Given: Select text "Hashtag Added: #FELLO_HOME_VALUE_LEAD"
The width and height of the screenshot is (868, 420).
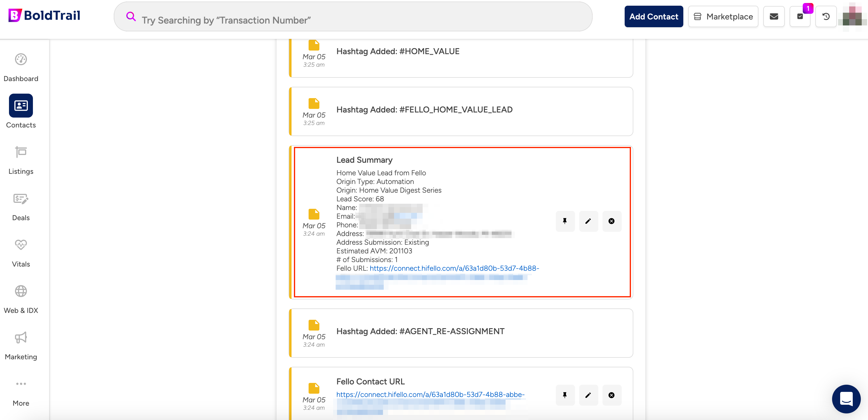Looking at the screenshot, I should [x=424, y=109].
